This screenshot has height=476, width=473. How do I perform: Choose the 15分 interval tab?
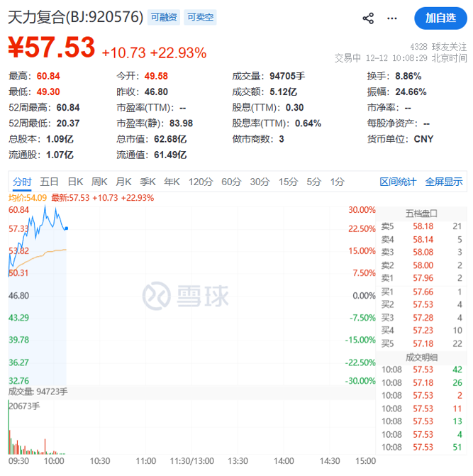(288, 182)
